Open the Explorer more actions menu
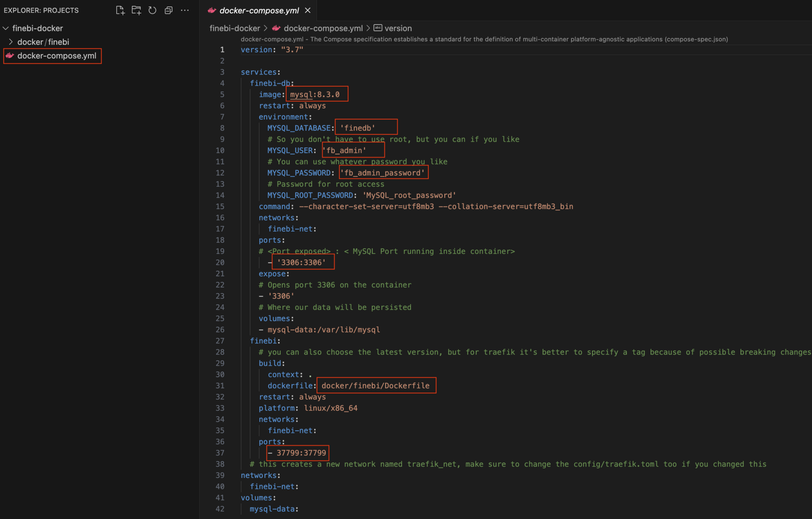Image resolution: width=812 pixels, height=519 pixels. coord(185,10)
